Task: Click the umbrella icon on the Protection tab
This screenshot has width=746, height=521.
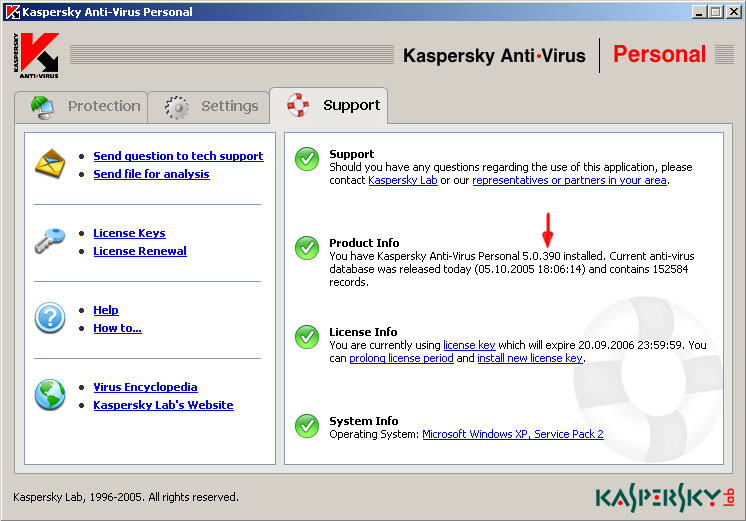Action: [x=42, y=107]
